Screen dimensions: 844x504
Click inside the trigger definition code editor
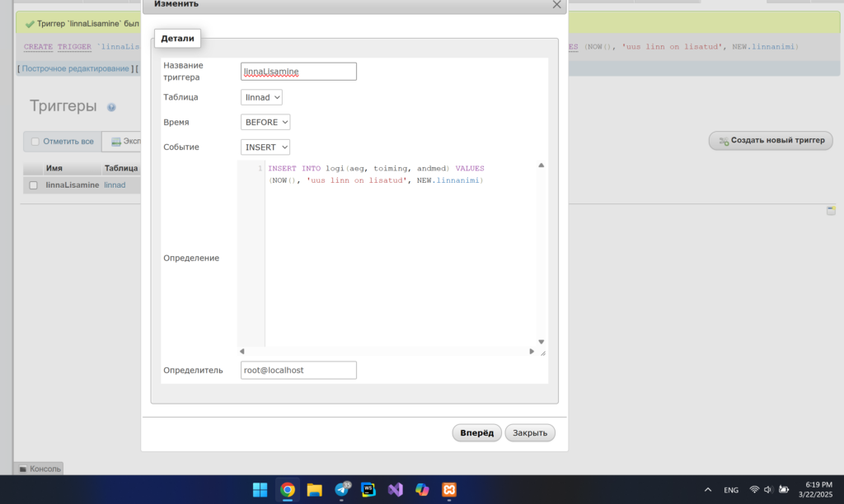pos(401,253)
